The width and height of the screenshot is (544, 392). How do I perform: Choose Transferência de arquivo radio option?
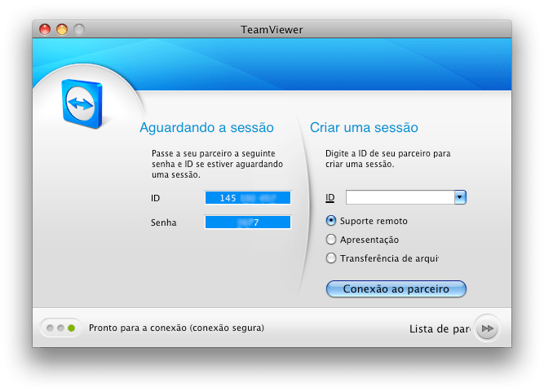click(331, 258)
